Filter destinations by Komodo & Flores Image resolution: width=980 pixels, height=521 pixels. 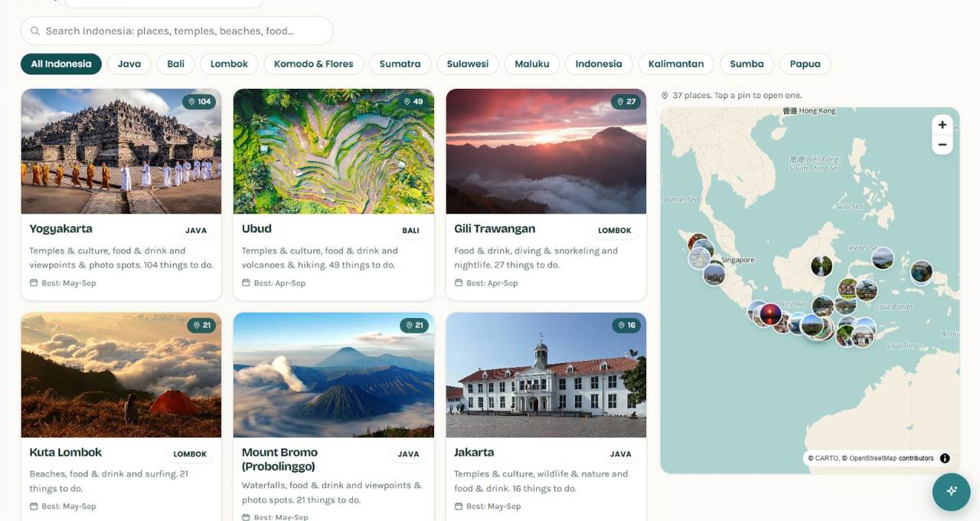(314, 64)
